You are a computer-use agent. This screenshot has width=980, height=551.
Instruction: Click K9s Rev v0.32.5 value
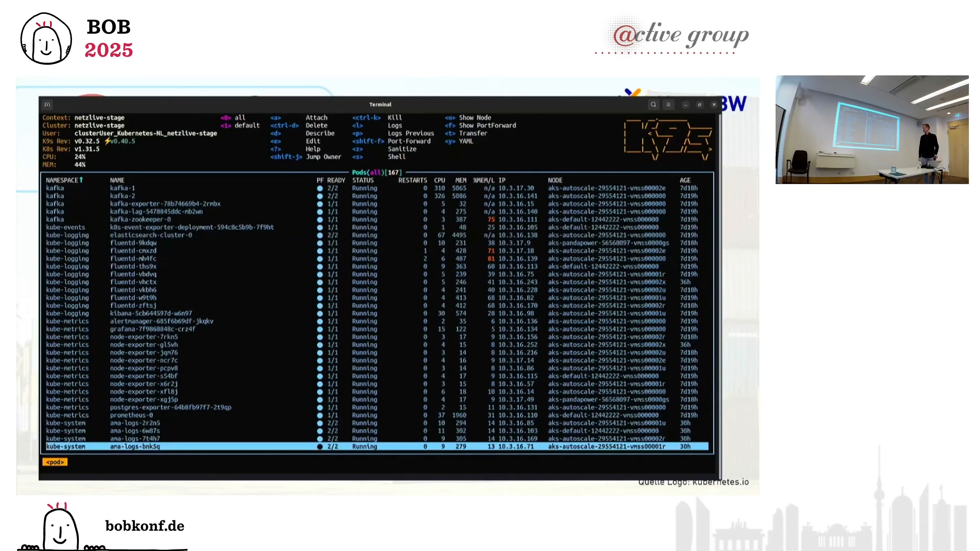point(87,141)
